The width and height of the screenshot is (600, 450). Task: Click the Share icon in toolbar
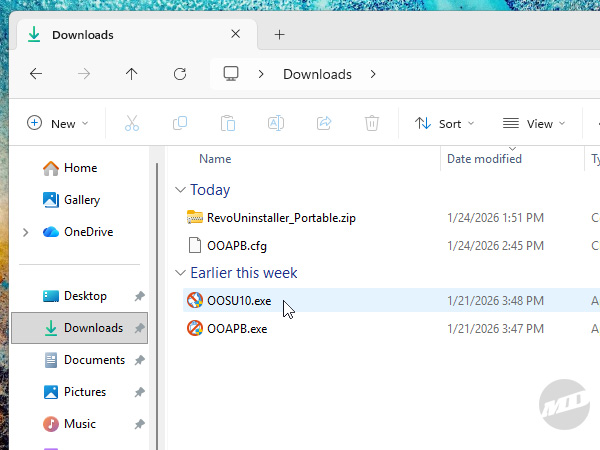click(324, 123)
